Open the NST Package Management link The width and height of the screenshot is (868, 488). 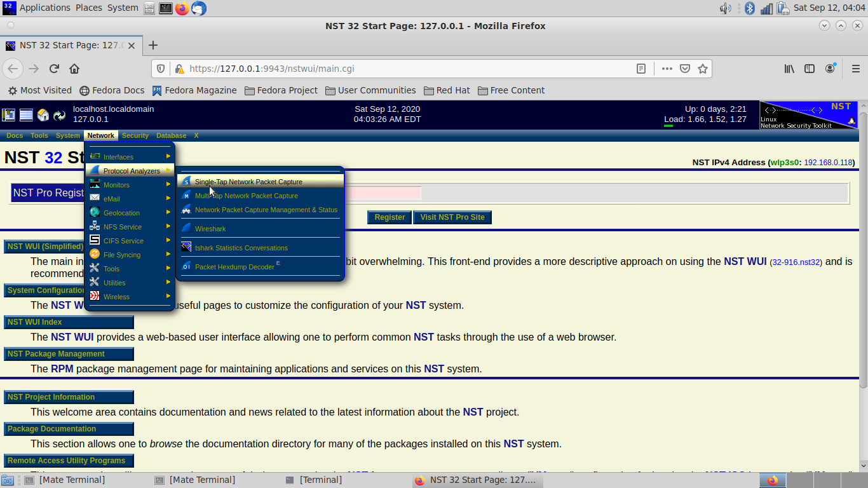coord(56,354)
